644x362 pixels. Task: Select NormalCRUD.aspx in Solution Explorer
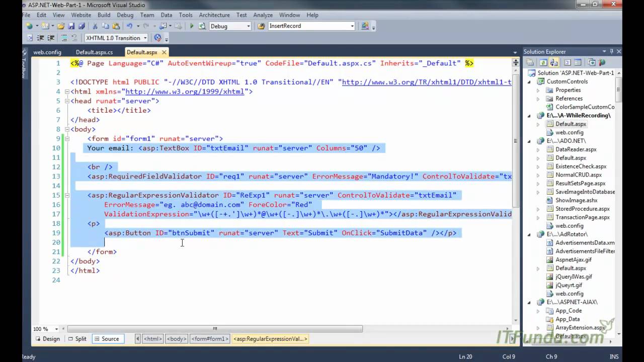tap(578, 175)
